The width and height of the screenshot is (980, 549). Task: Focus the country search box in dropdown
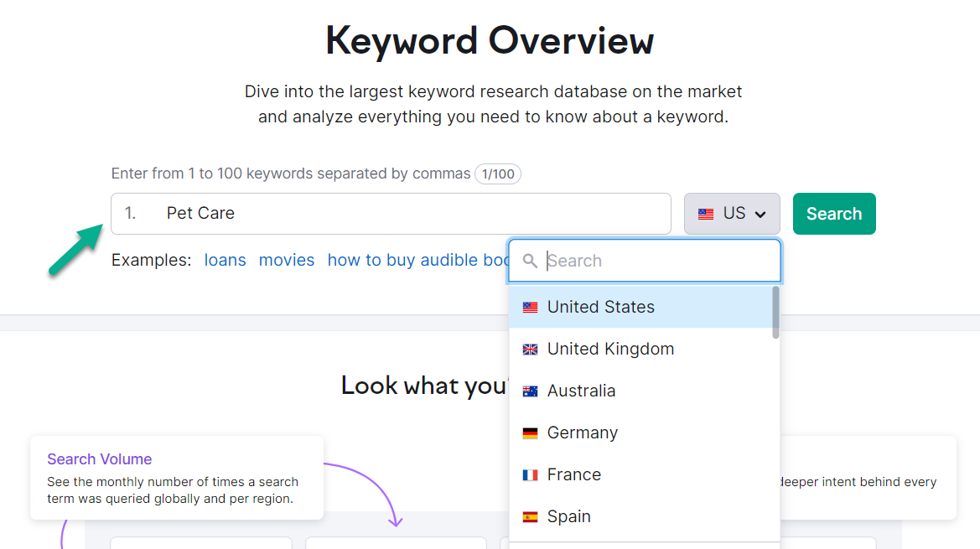(x=645, y=261)
